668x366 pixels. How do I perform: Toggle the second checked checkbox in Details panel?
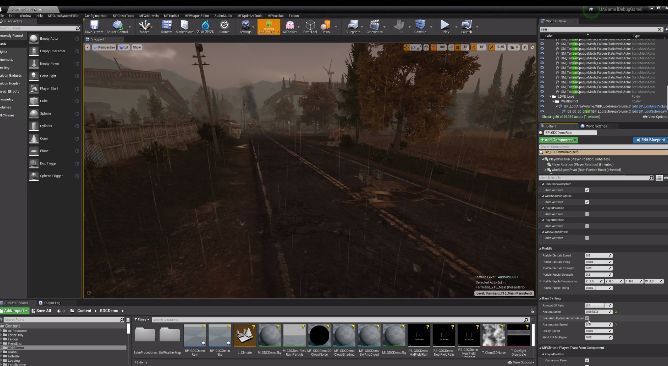[x=587, y=202]
